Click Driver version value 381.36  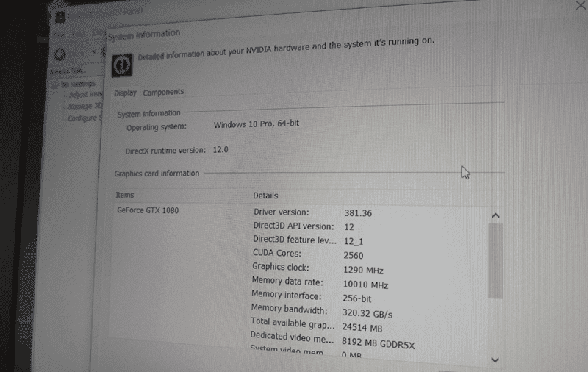358,213
